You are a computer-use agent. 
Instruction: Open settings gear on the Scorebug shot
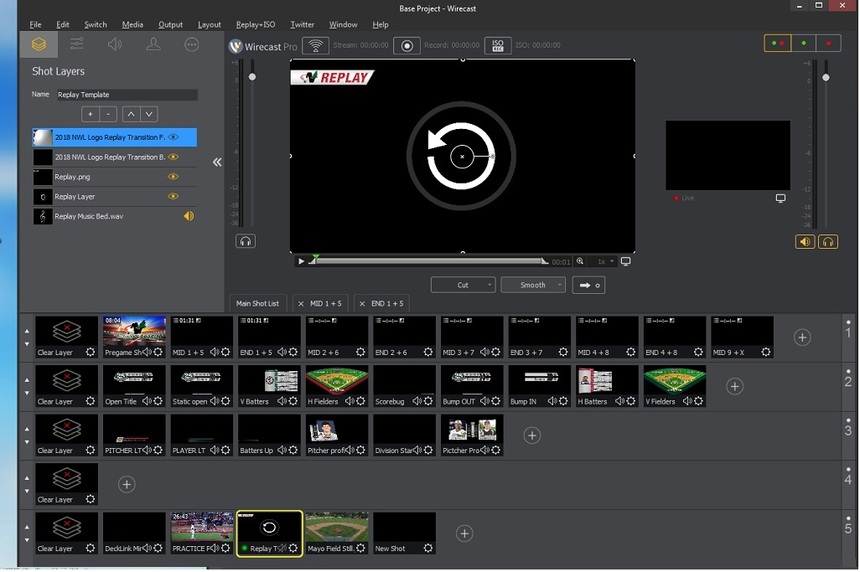tap(428, 401)
